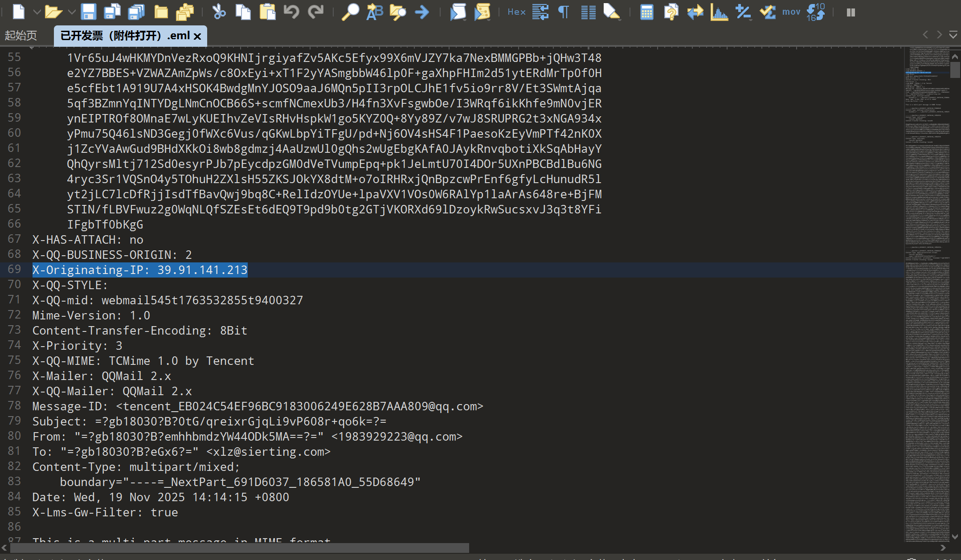
Task: Toggle Hex edit mode
Action: [x=516, y=12]
